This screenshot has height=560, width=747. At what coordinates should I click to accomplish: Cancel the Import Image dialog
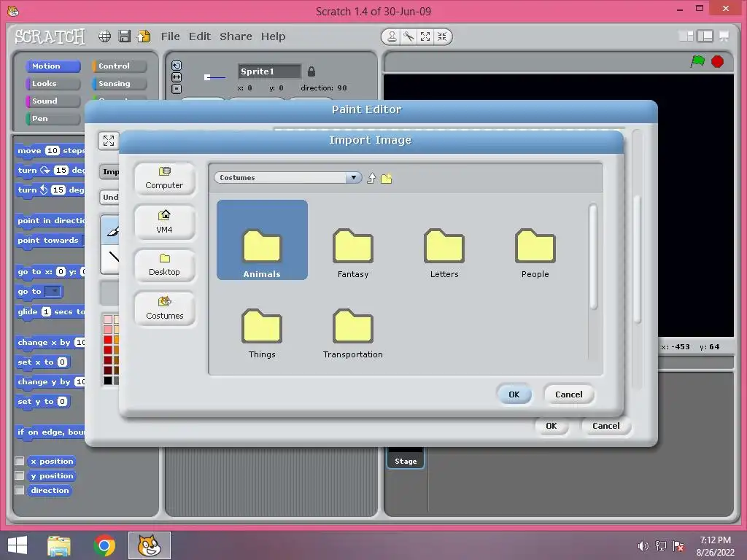click(569, 394)
